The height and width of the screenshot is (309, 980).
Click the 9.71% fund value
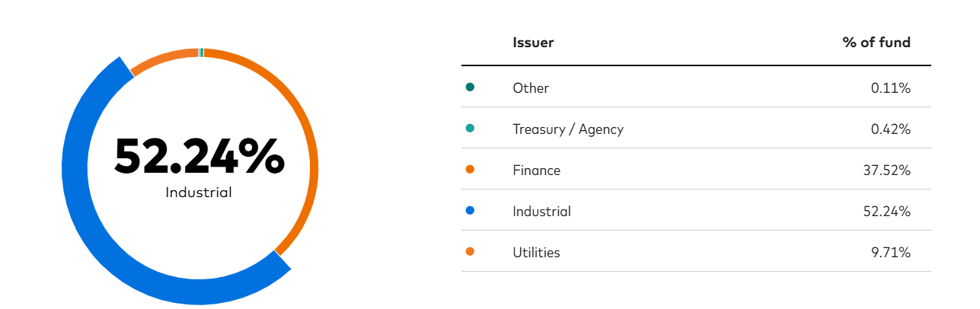pos(890,252)
